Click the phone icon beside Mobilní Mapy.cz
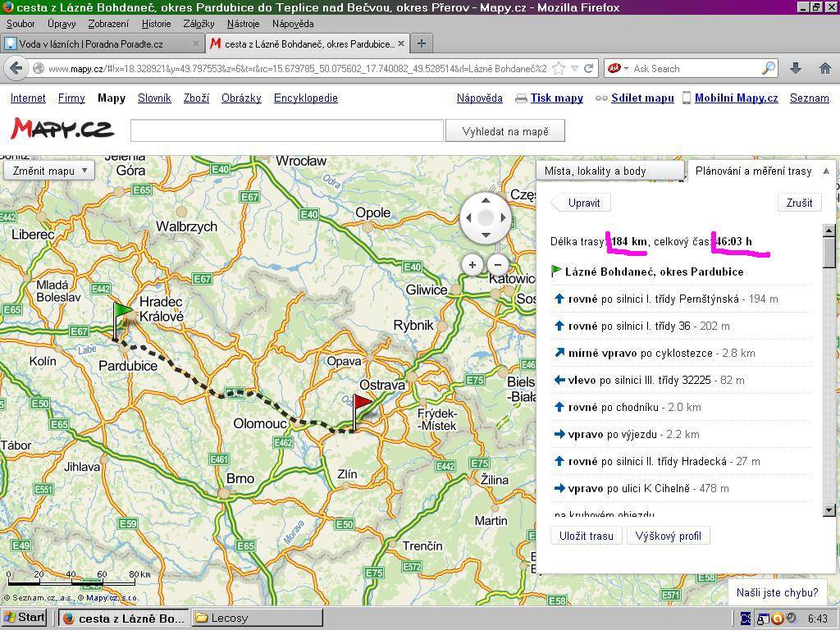Viewport: 840px width, 630px height. [x=687, y=98]
